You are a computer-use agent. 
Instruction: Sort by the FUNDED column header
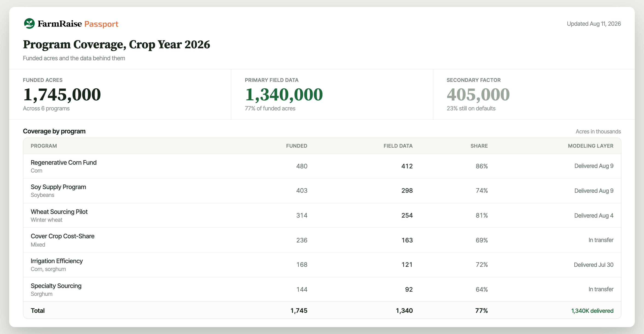[296, 146]
